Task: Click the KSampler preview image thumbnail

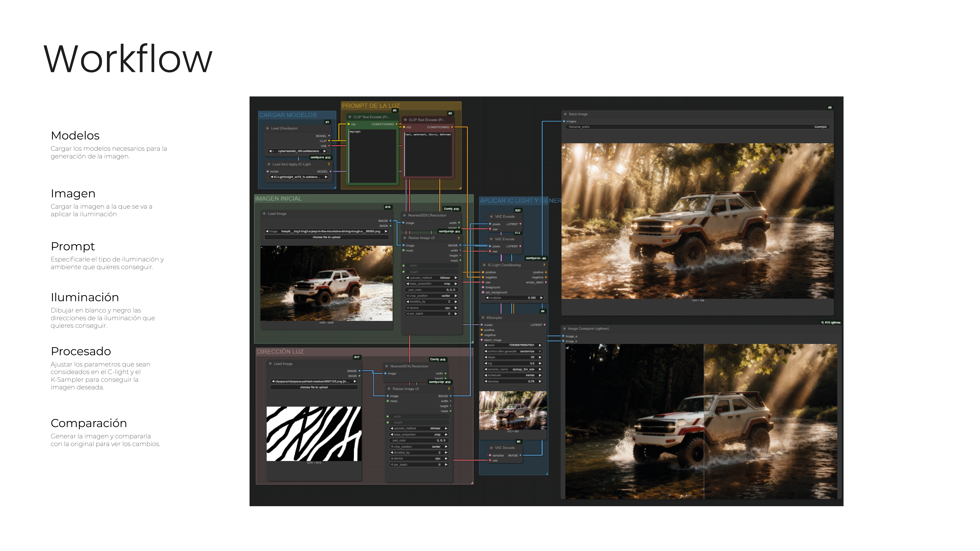Action: click(513, 411)
